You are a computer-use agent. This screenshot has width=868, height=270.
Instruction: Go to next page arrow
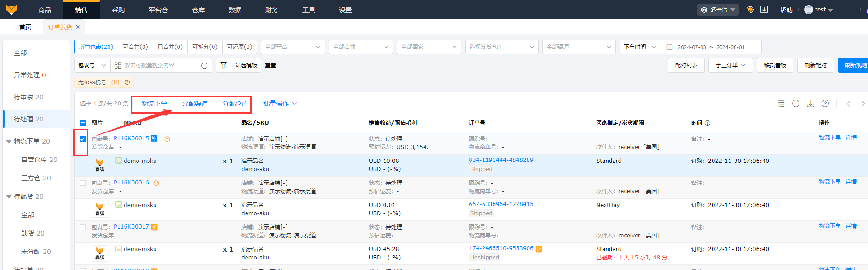coord(863,103)
